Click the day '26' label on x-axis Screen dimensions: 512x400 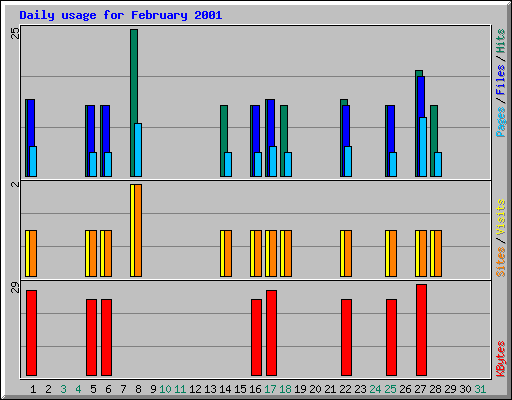[405, 389]
